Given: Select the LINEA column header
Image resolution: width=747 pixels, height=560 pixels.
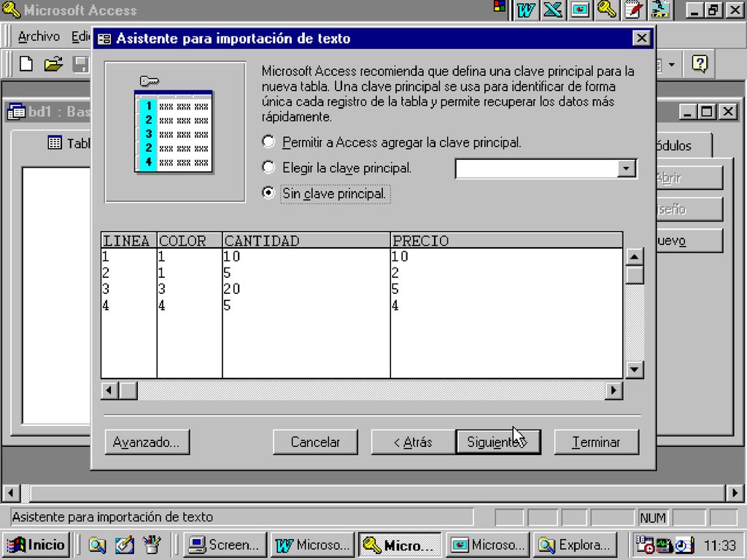Looking at the screenshot, I should tap(128, 241).
